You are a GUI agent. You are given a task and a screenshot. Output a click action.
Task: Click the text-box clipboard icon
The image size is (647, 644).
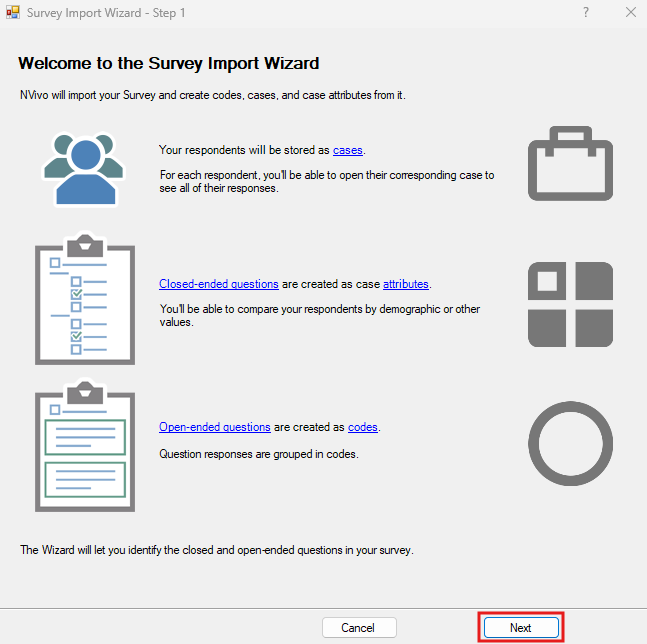tap(85, 445)
